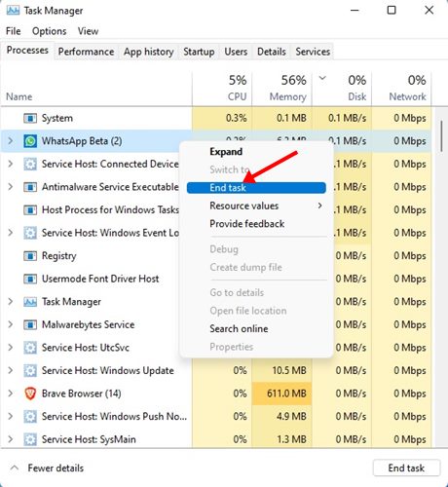Expand Service Host: Windows Push No... row
The image size is (448, 487).
11,417
